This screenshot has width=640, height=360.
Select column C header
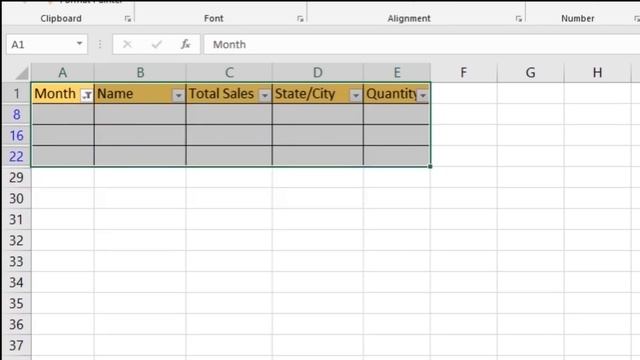pyautogui.click(x=229, y=73)
